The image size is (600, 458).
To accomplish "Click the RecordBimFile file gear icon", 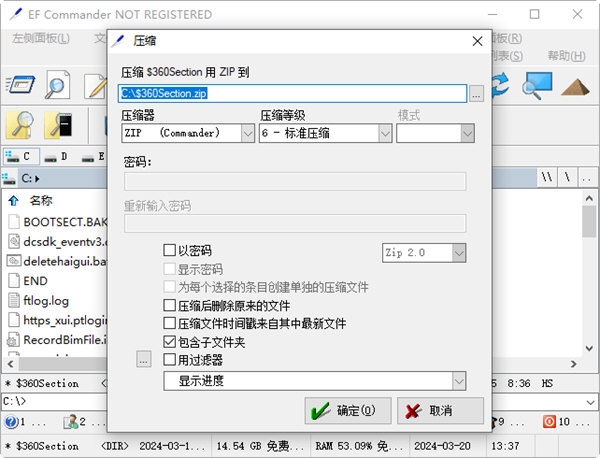I will click(x=13, y=340).
